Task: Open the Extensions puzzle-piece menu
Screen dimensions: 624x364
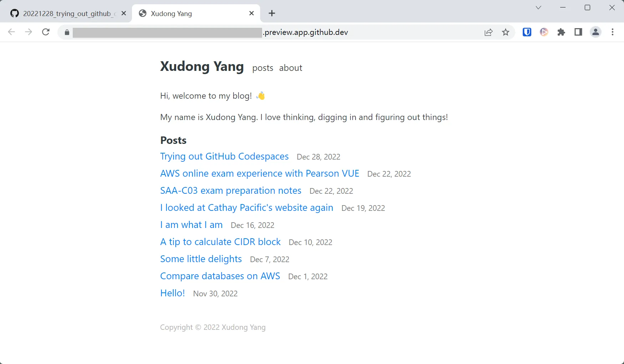Action: click(x=561, y=32)
